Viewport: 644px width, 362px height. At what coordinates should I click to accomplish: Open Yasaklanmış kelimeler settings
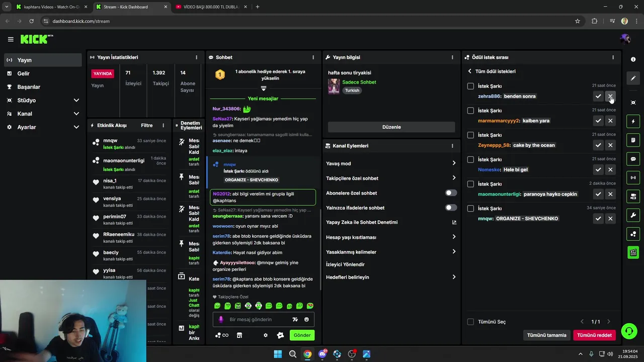[391, 252]
